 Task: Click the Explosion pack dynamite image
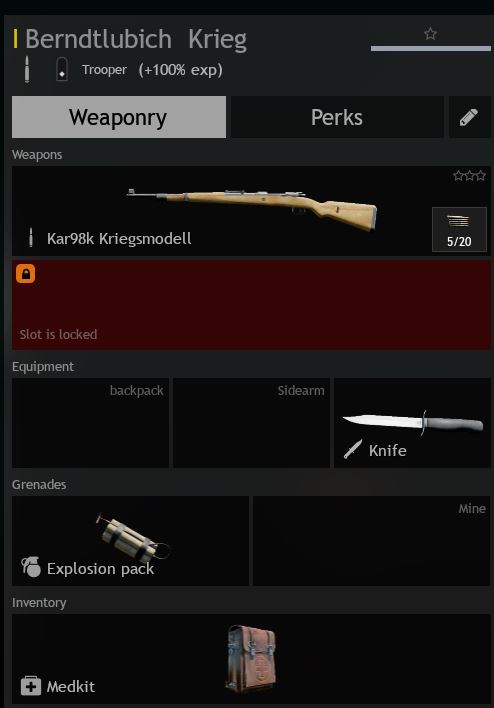tap(132, 537)
